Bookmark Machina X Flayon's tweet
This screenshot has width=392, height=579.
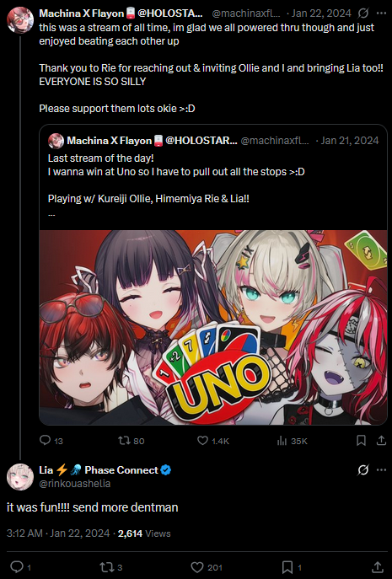click(x=361, y=440)
